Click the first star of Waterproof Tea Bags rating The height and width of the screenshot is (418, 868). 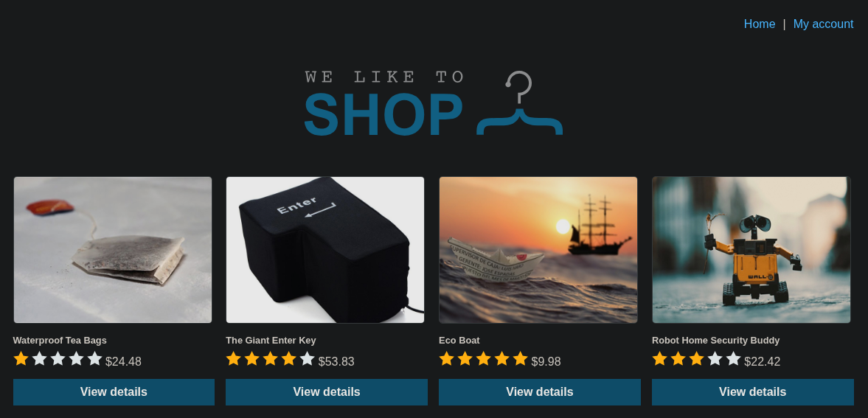(x=21, y=359)
